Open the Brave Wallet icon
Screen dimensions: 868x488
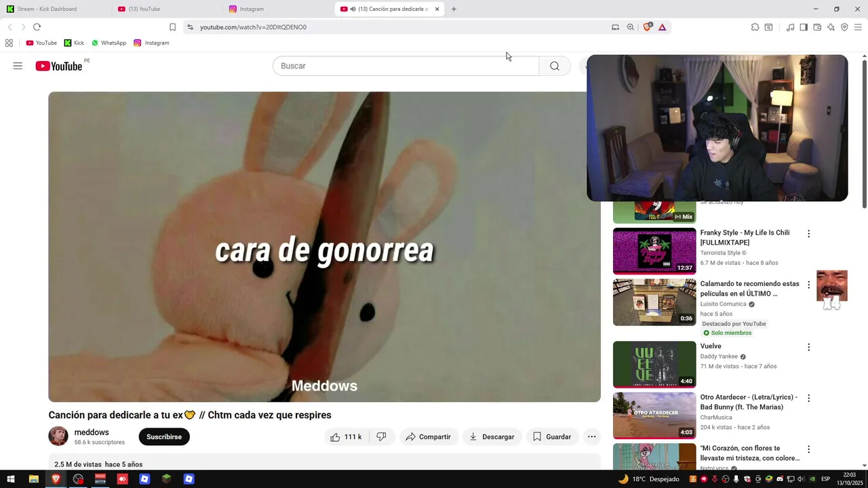(817, 27)
